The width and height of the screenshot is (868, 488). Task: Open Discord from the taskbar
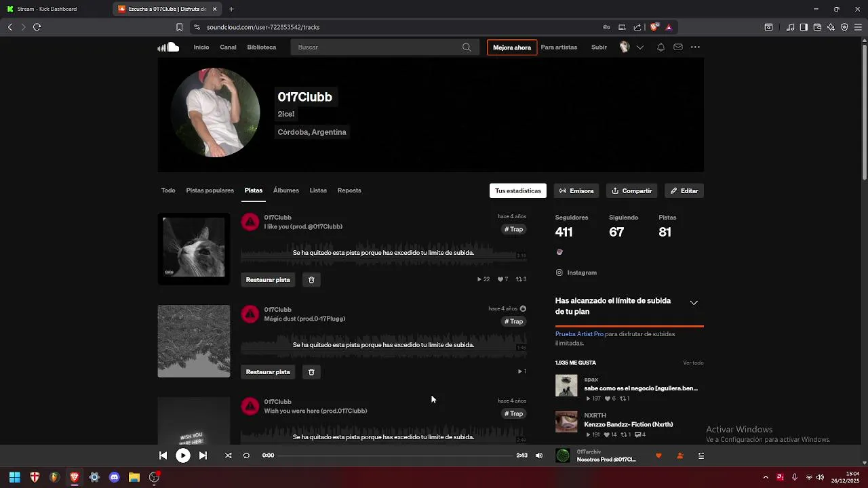(x=114, y=477)
